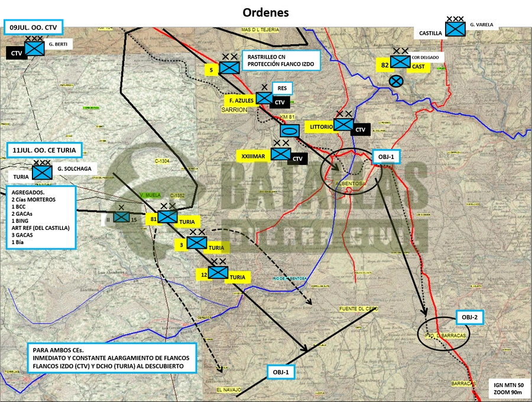Click the MAS D L TEJERIA label
Screen dimensions: 532x402
260,30
